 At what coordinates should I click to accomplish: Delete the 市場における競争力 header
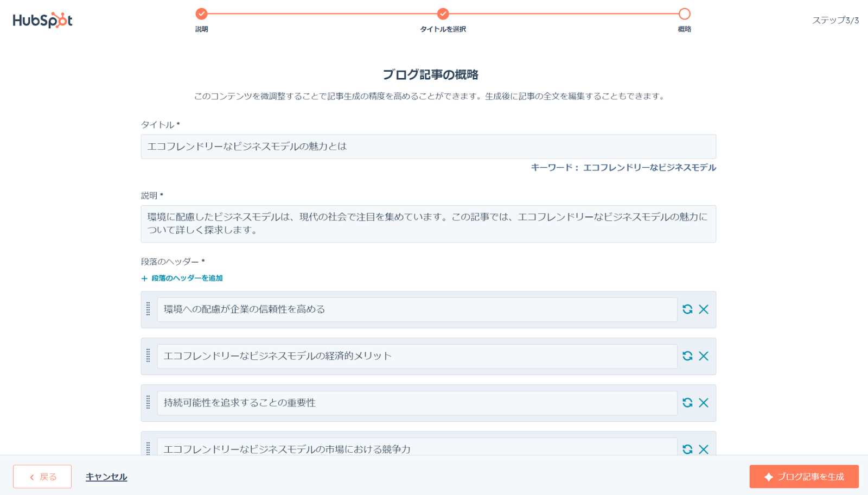pos(704,449)
